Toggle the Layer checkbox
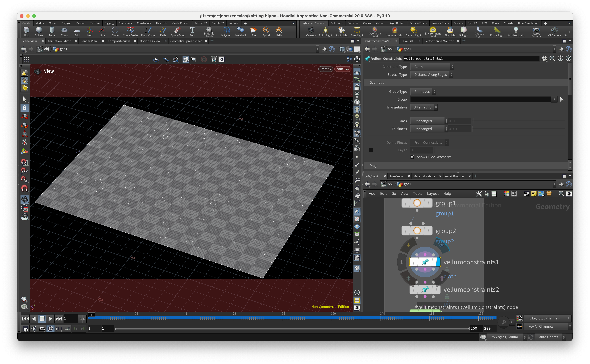Viewport: 590px width, 364px height. coord(371,150)
